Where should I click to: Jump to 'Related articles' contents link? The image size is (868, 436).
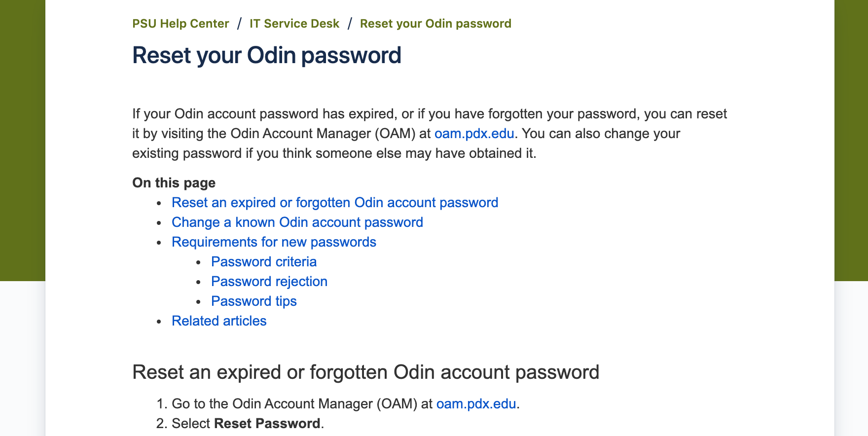(x=219, y=321)
